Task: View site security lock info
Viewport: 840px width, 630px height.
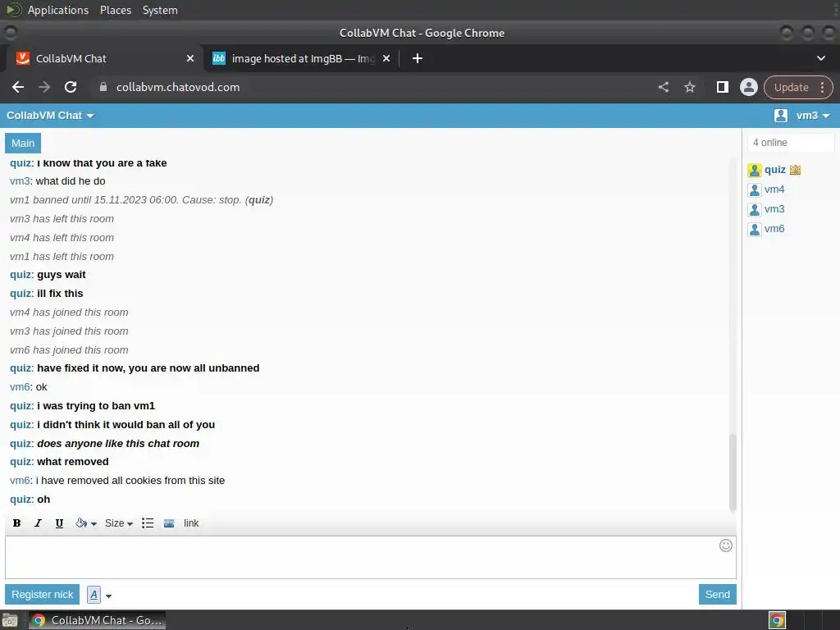Action: [x=103, y=87]
